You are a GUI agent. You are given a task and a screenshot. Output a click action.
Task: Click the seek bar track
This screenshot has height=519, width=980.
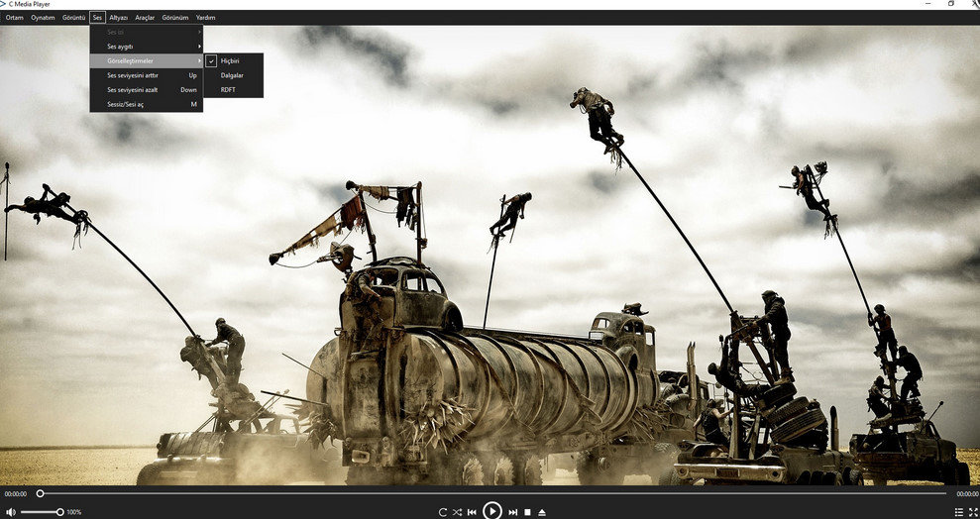[x=493, y=493]
